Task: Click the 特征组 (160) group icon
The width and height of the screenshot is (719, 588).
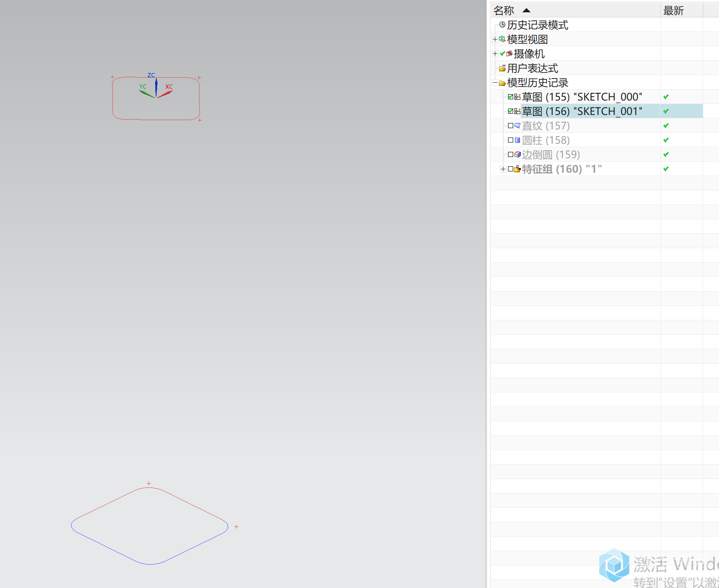Action: point(517,169)
